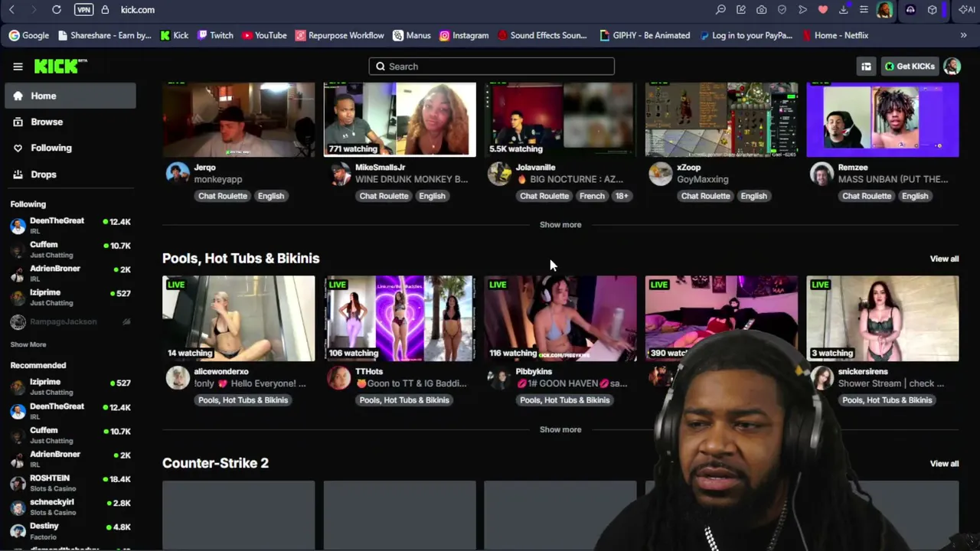
Task: Open schneckyirl in the Recommended list
Action: (70, 507)
